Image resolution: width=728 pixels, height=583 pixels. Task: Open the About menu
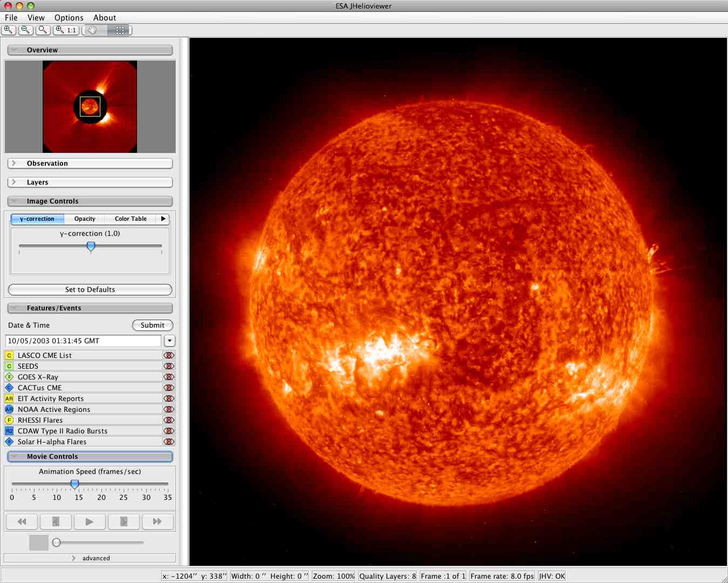coord(105,18)
